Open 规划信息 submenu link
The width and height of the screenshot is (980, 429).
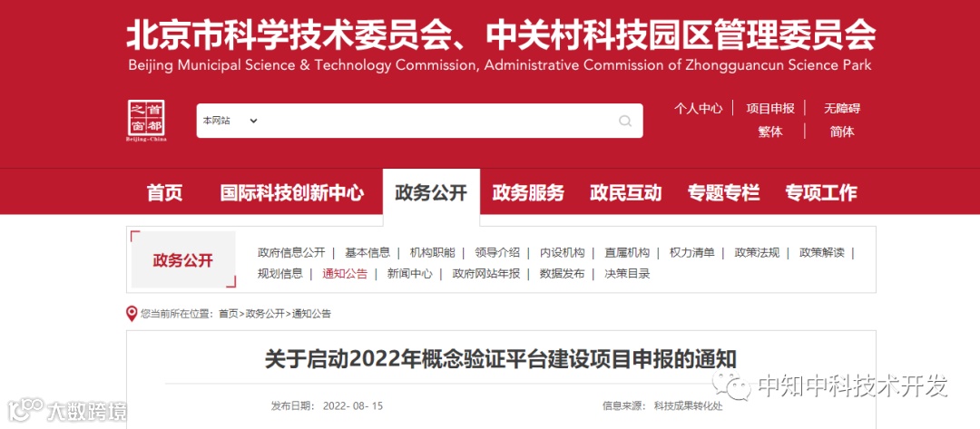pos(280,274)
